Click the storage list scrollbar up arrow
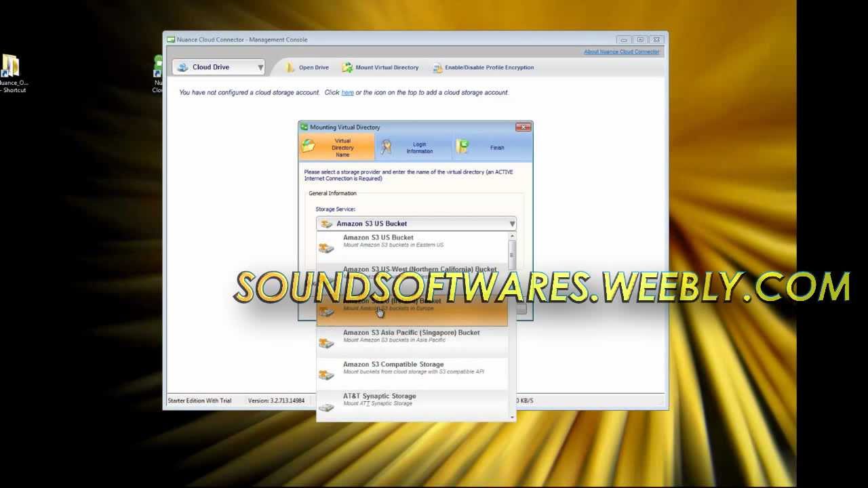Screen dimensions: 868x488 pos(512,236)
